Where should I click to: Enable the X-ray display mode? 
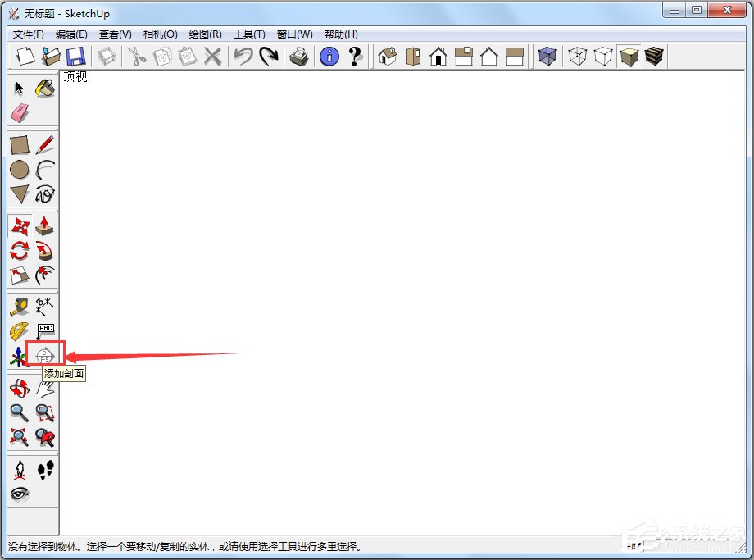pos(547,57)
